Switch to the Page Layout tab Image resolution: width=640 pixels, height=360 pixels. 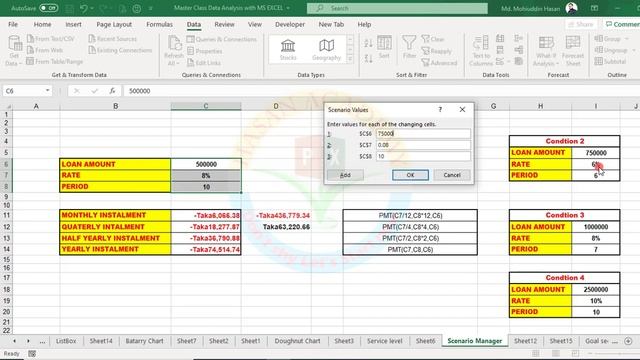(x=114, y=24)
